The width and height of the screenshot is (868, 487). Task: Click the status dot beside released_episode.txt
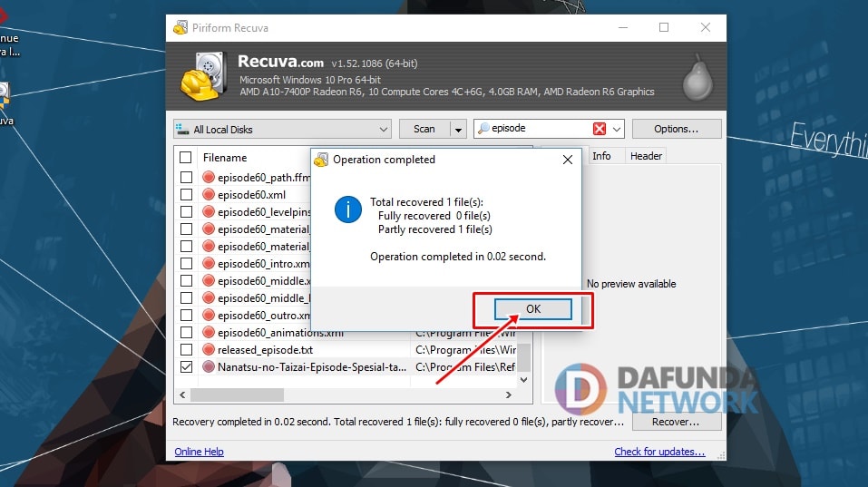[209, 350]
